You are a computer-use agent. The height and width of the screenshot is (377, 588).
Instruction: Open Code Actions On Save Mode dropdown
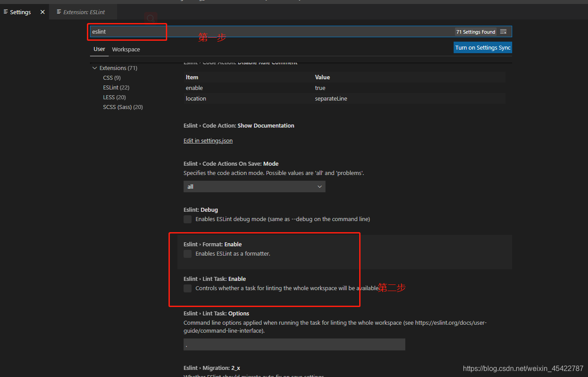coord(255,187)
